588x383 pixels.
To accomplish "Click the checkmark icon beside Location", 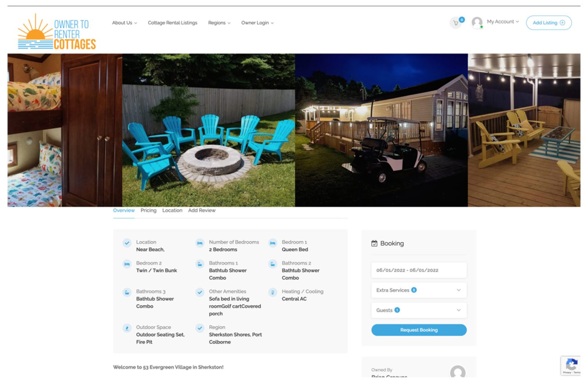I will point(127,243).
